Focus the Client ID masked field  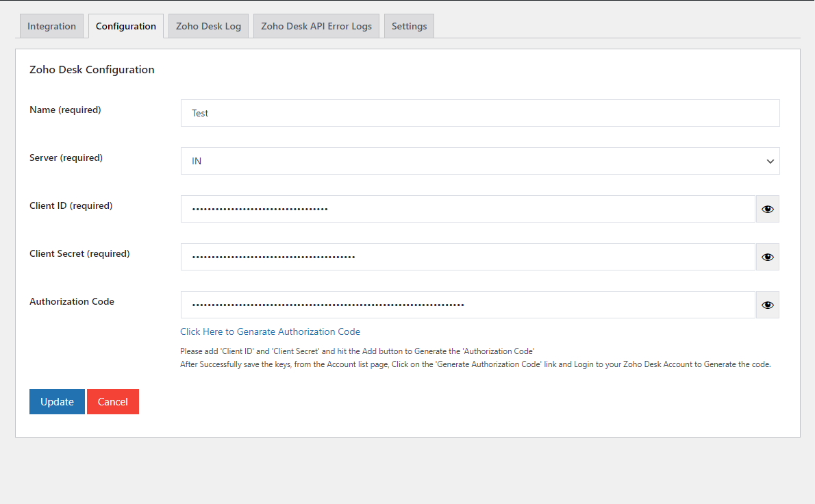coord(468,209)
